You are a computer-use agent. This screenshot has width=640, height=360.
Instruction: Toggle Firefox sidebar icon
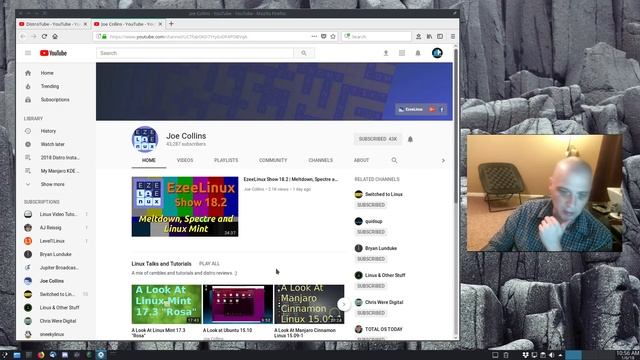[x=440, y=36]
